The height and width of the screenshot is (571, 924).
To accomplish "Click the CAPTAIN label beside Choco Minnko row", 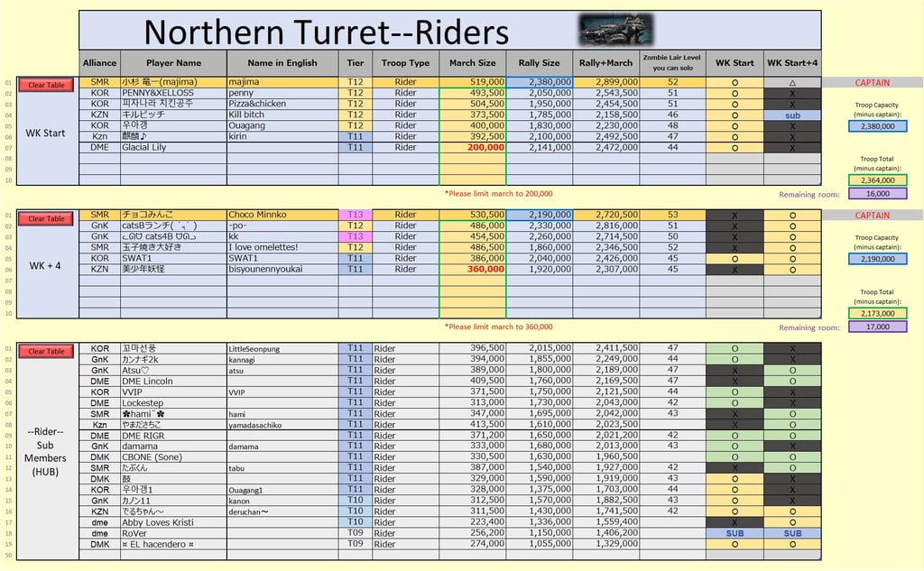I will pos(873,216).
